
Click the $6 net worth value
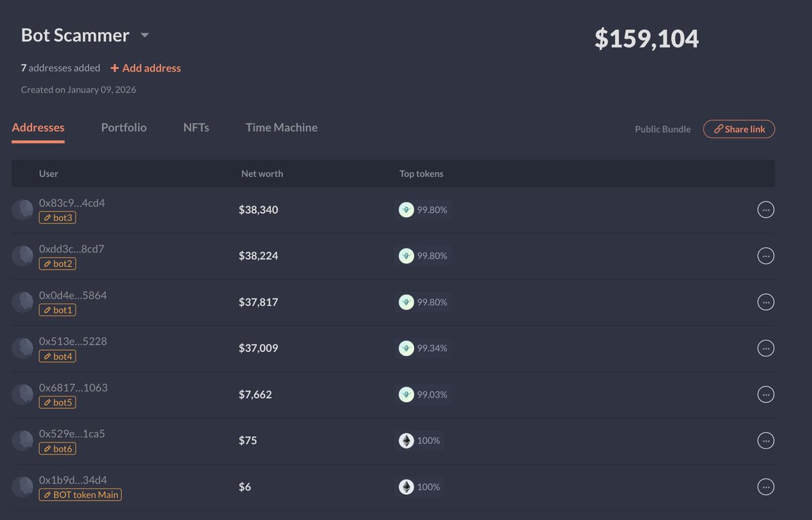pyautogui.click(x=245, y=487)
